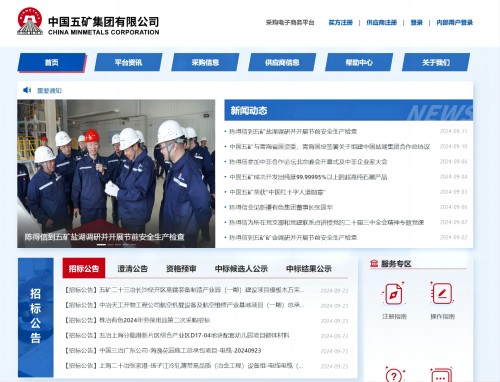Switch to the 中标结果公示 tab
Screen dimensions: 500x382
[309, 269]
